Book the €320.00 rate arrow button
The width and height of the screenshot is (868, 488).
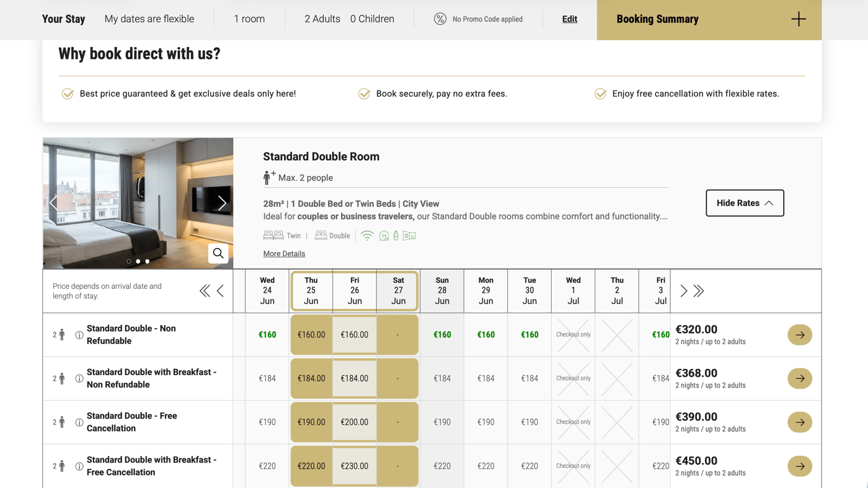(800, 335)
